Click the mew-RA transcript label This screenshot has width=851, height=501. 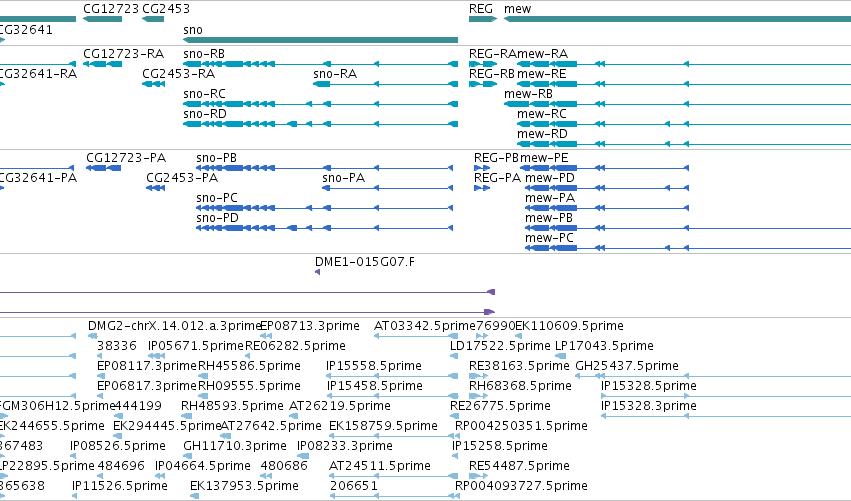tap(542, 54)
